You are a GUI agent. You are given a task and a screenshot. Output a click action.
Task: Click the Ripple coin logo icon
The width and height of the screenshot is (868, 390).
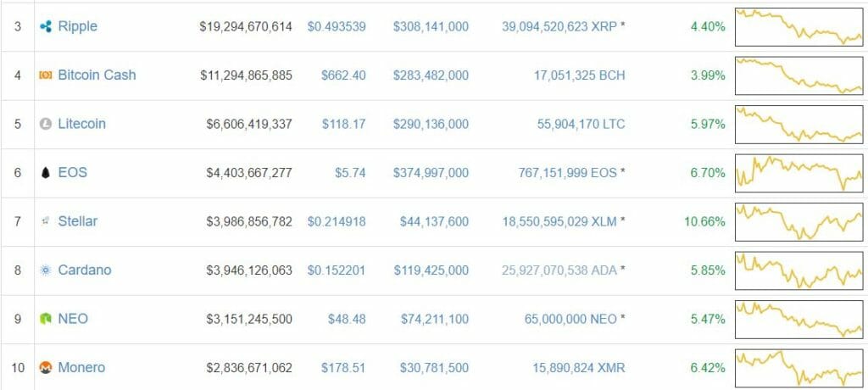46,26
